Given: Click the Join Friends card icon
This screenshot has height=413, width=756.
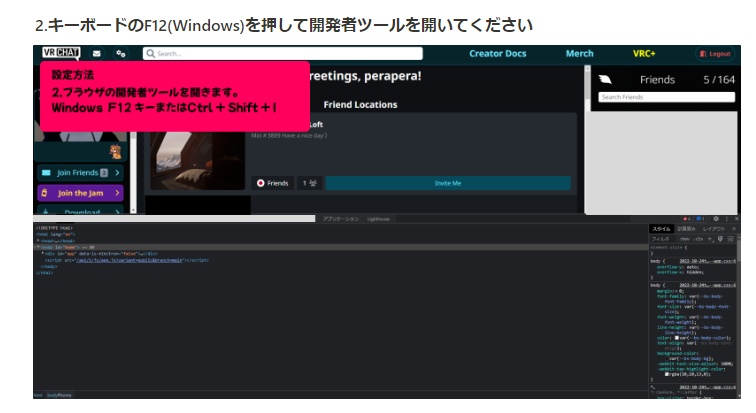Looking at the screenshot, I should pyautogui.click(x=46, y=173).
